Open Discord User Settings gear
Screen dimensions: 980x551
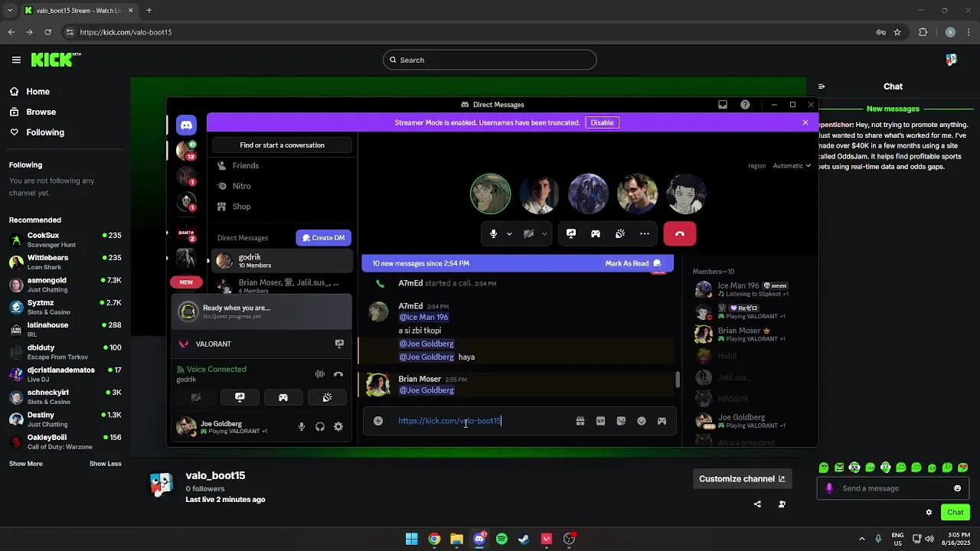click(x=338, y=427)
